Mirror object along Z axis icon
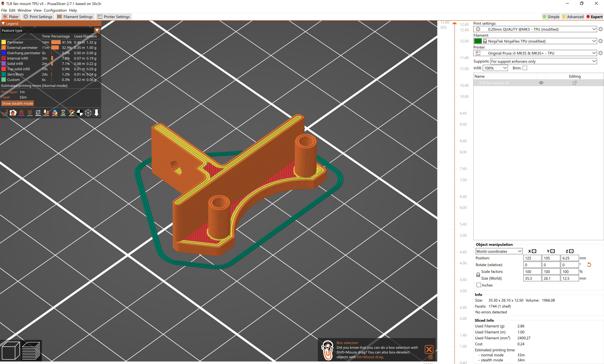 pos(571,251)
